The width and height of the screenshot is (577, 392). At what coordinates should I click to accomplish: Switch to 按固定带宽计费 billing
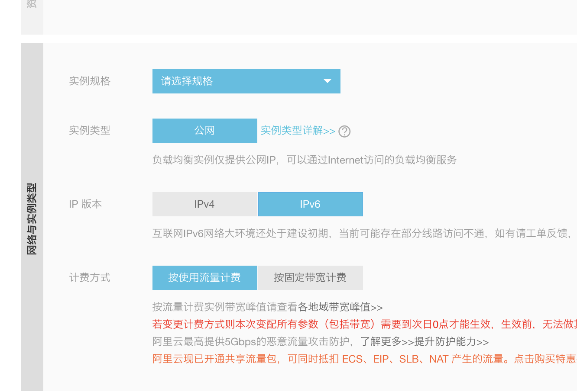[310, 278]
